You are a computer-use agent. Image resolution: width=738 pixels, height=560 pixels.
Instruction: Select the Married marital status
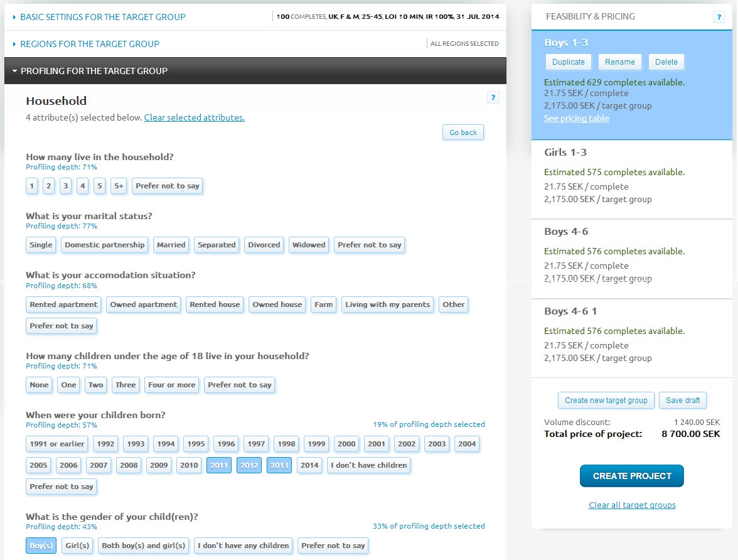click(x=171, y=245)
